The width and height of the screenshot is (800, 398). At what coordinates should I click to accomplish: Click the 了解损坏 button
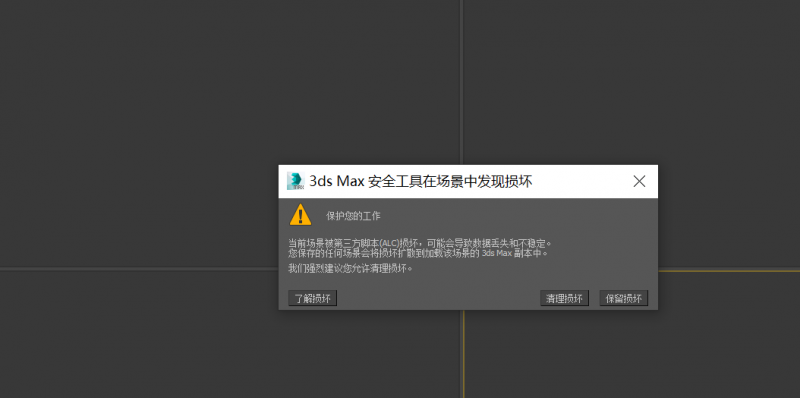coord(312,298)
